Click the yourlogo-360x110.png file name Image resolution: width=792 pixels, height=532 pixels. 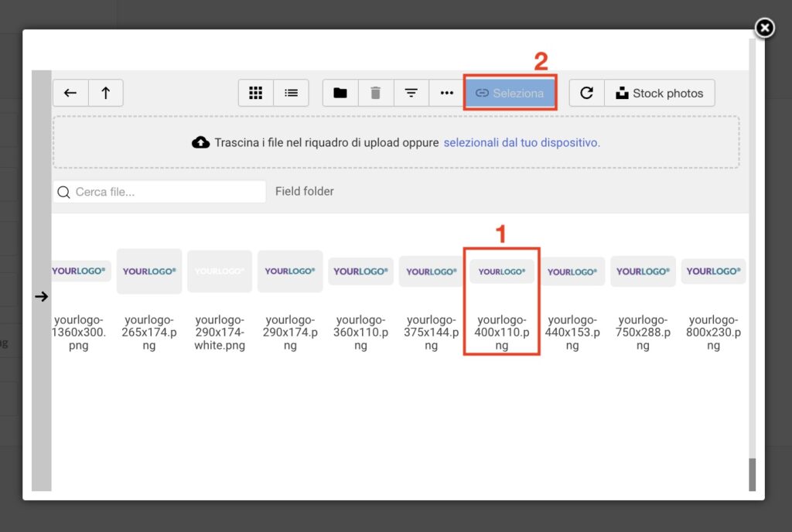(x=360, y=332)
